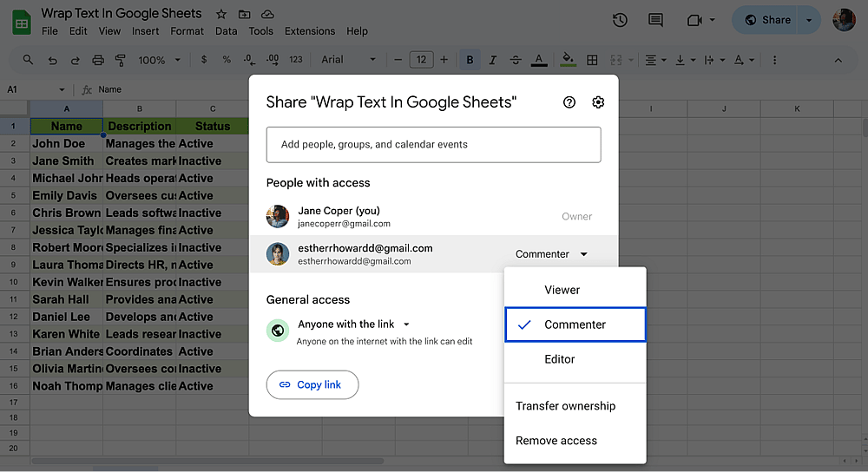Click the merge cells icon

click(x=616, y=60)
